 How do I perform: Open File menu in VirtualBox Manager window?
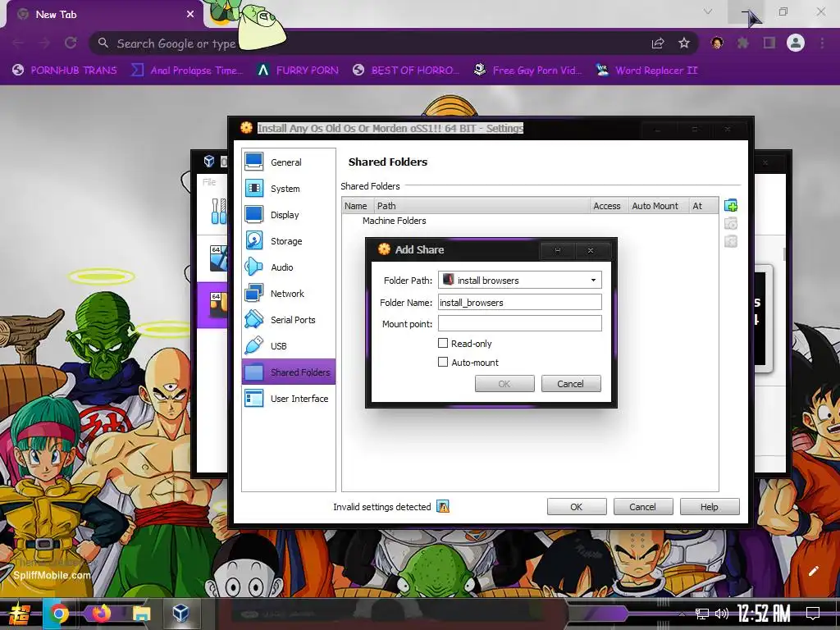pos(209,182)
